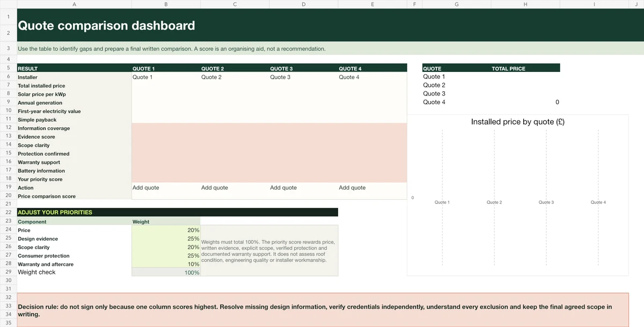The image size is (644, 327).
Task: Click the 'Quote 1' chart axis label
Action: pyautogui.click(x=442, y=202)
